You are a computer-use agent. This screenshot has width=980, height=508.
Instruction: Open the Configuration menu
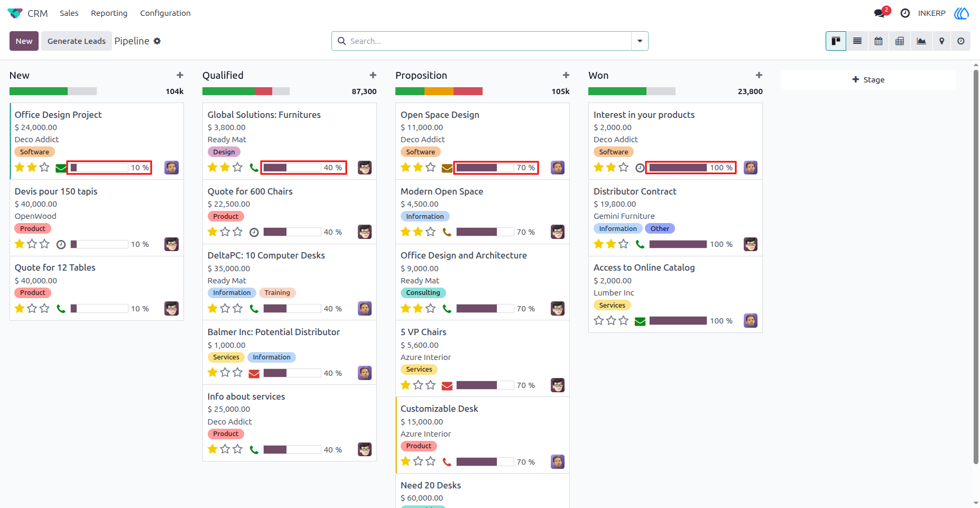(165, 13)
